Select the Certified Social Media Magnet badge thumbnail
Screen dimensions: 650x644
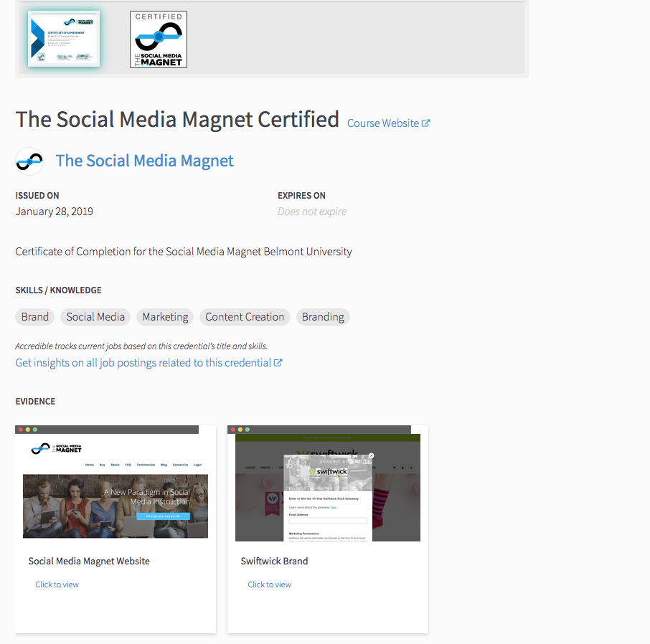[x=159, y=39]
